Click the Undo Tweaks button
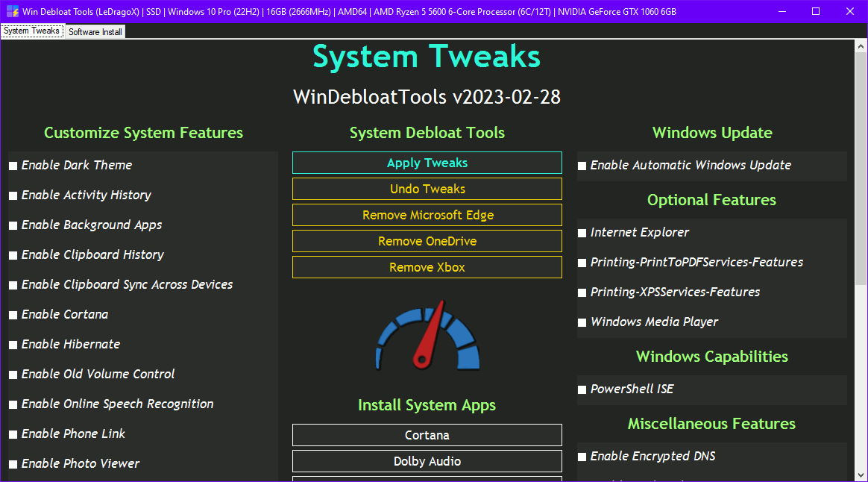The image size is (868, 482). (427, 189)
